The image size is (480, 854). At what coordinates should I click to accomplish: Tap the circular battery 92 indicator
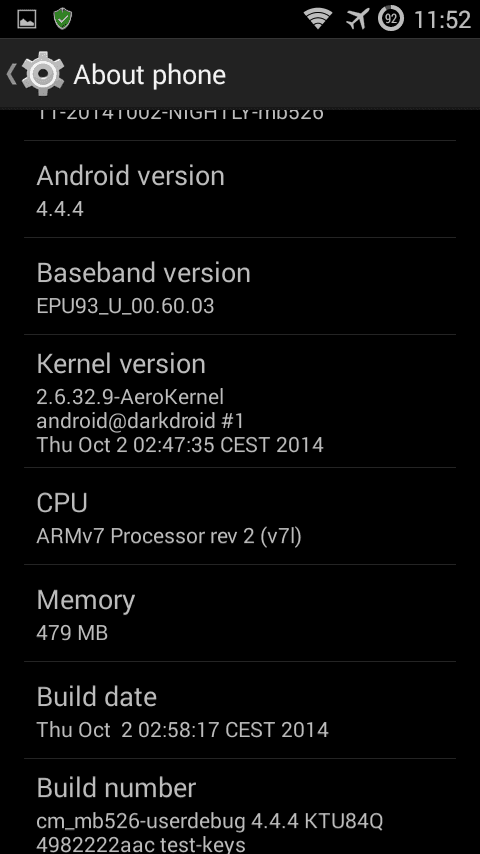(x=391, y=19)
